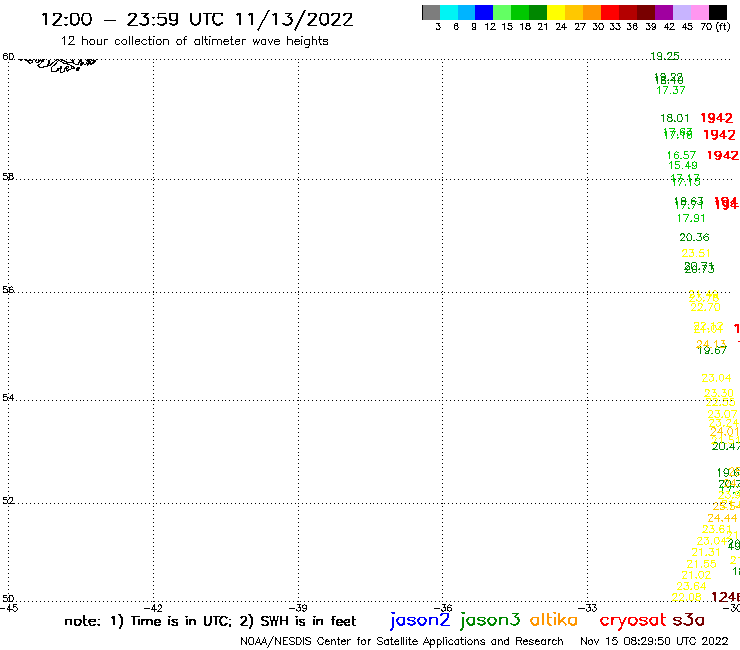Click the wave height reading 20.36
The height and width of the screenshot is (650, 740).
tap(694, 237)
